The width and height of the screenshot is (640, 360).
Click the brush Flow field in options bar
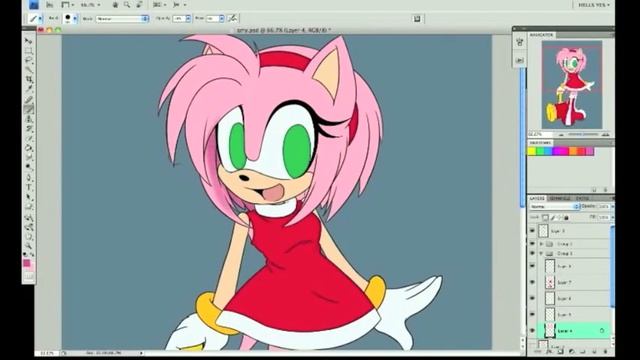pos(213,19)
